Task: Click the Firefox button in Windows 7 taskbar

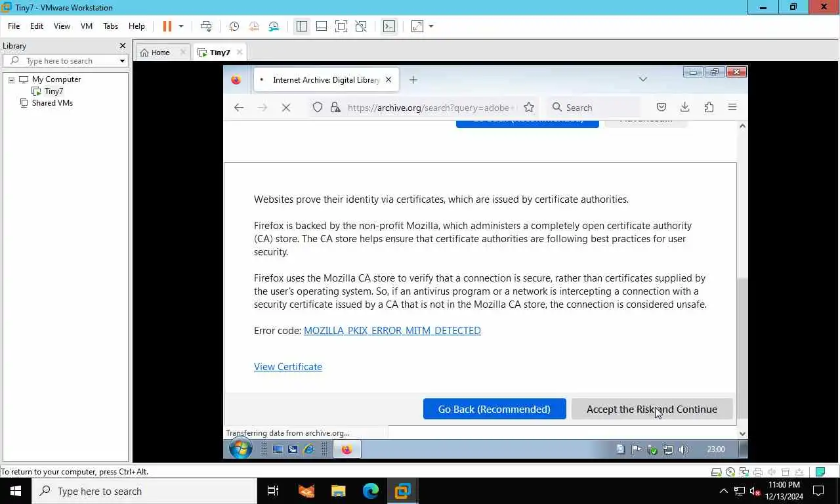Action: (346, 450)
